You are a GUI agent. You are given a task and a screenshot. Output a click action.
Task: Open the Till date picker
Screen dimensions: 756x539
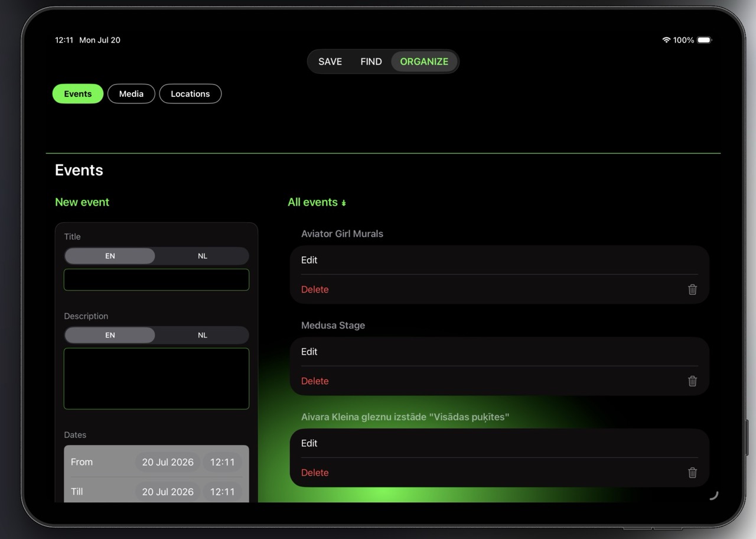click(x=168, y=492)
